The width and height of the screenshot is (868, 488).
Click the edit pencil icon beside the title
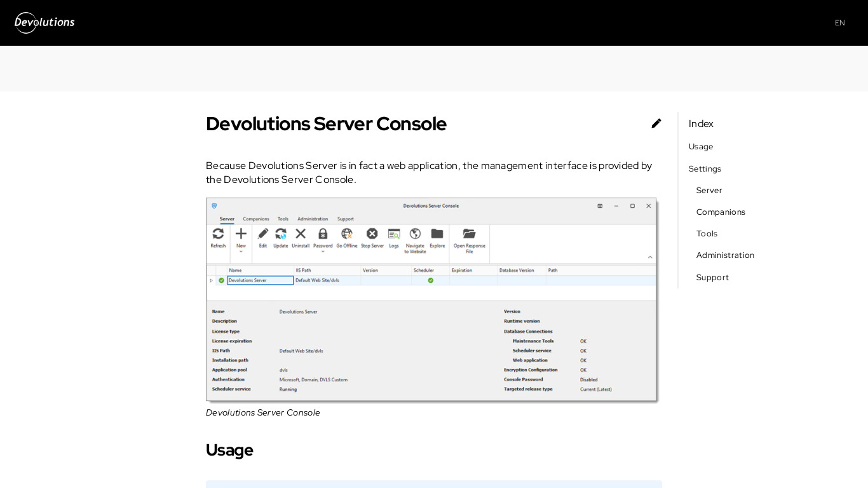click(656, 123)
